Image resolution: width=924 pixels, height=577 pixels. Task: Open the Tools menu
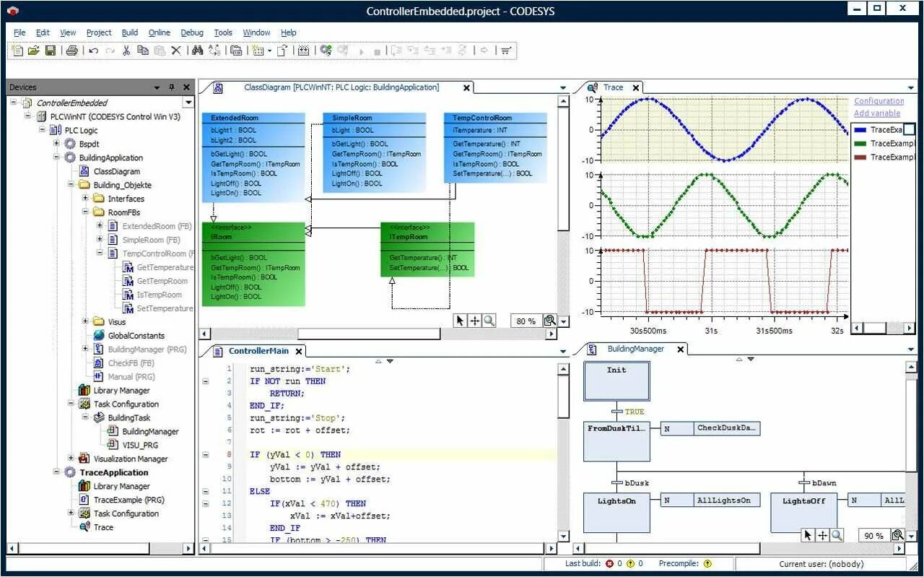[224, 32]
